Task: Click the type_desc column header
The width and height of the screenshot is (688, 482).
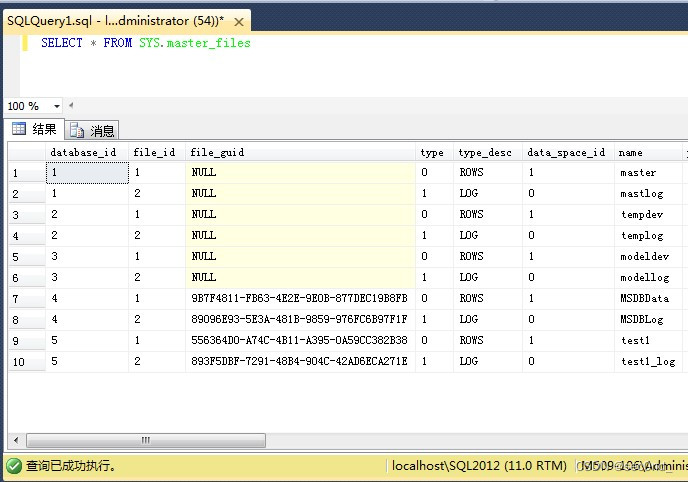Action: pos(488,152)
